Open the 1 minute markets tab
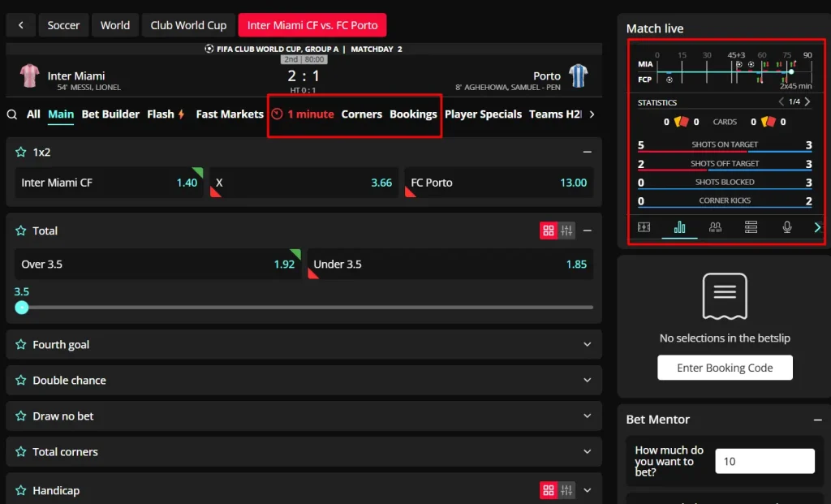Screen dimensions: 831x504 [304, 114]
